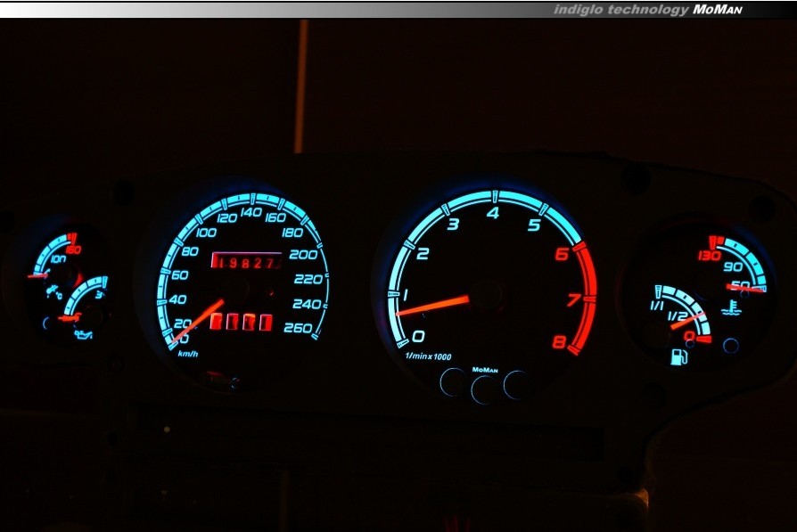Click the indiglo technology MoMan header text
This screenshot has height=532, width=797.
[x=647, y=10]
